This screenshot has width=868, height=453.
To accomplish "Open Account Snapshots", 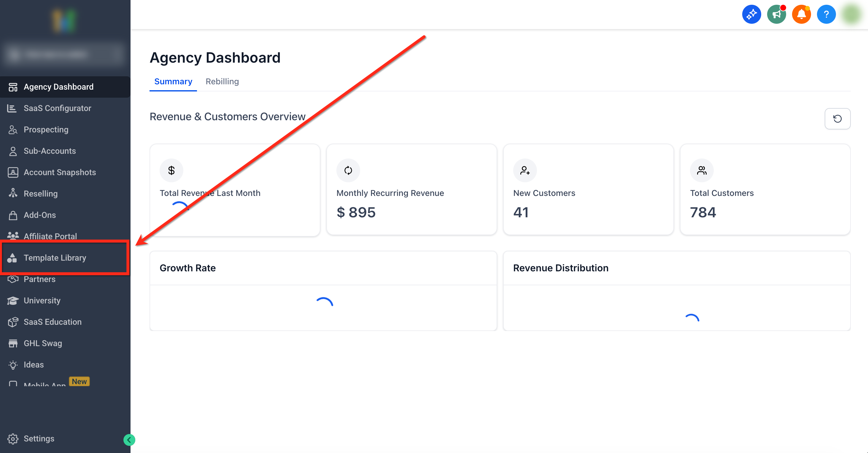I will (60, 172).
